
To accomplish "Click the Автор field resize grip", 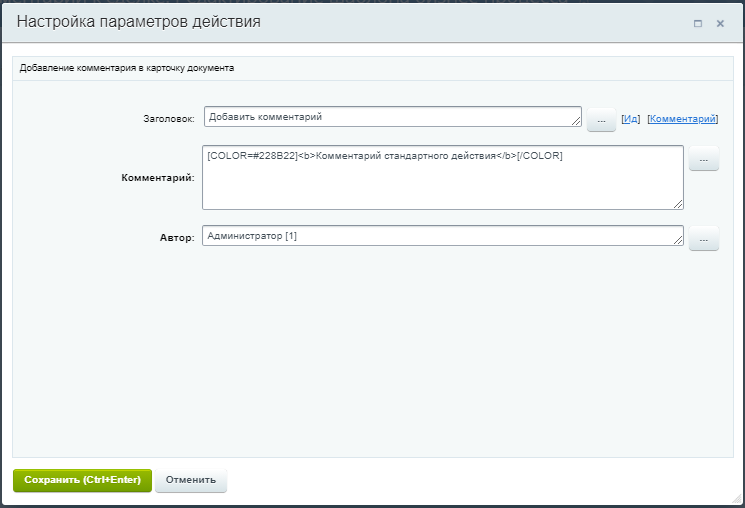I will [x=678, y=240].
